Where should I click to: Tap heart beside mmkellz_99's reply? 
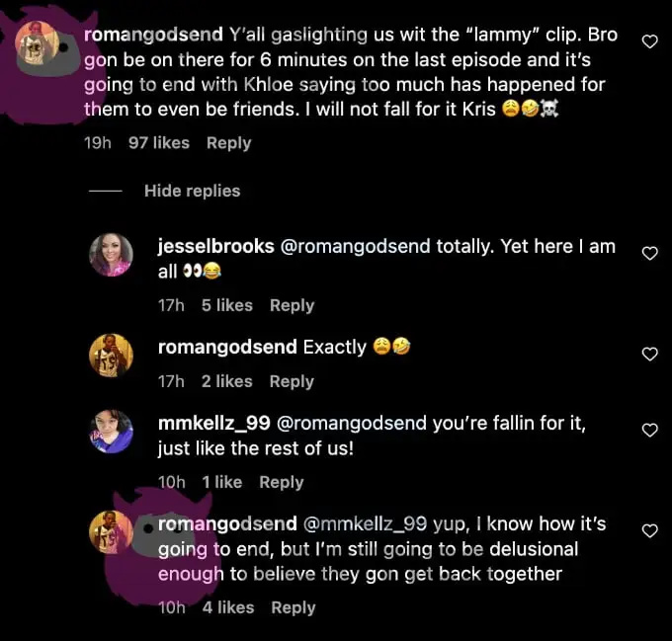point(649,431)
